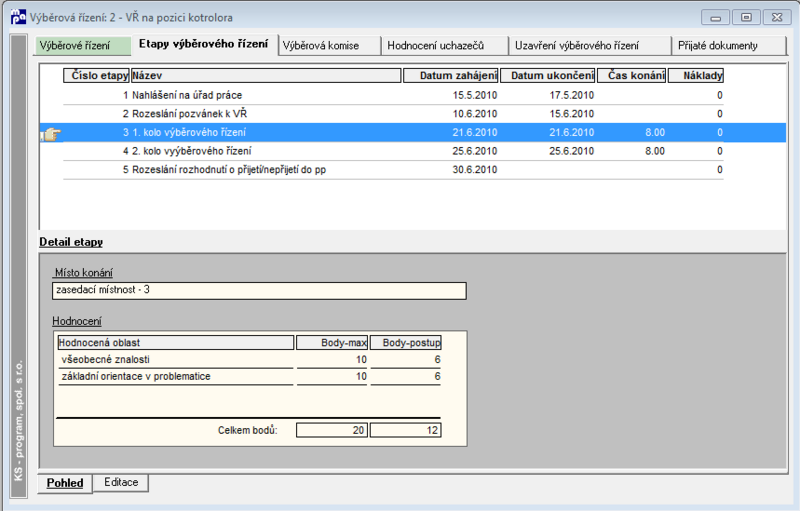Select row Rozeslání rozhodnutí o přijetí/nepřijetí do pp

pos(393,170)
